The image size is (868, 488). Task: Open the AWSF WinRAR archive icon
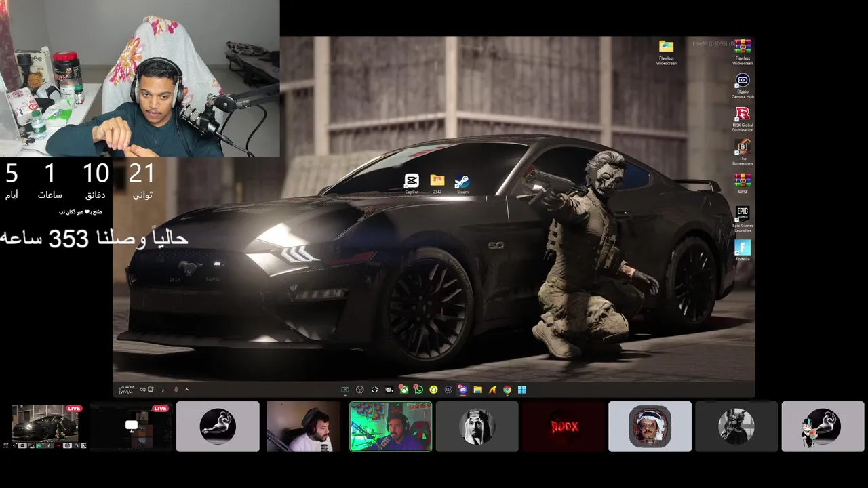click(743, 184)
